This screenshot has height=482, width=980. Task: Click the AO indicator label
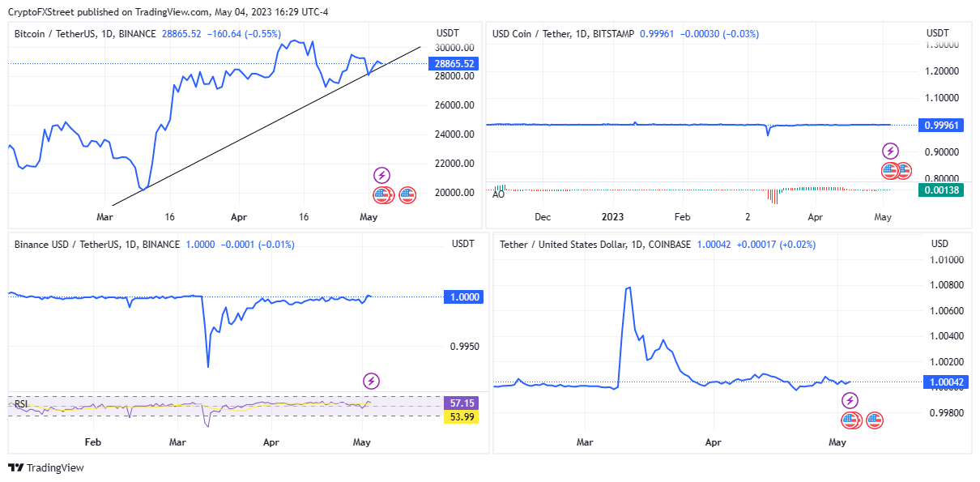(x=499, y=194)
